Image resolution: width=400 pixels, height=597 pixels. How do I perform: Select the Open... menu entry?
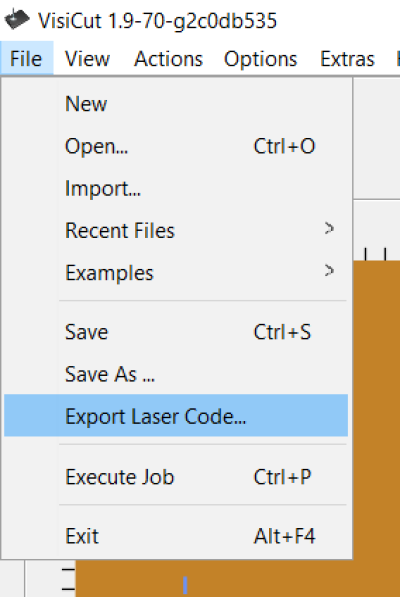pyautogui.click(x=176, y=146)
